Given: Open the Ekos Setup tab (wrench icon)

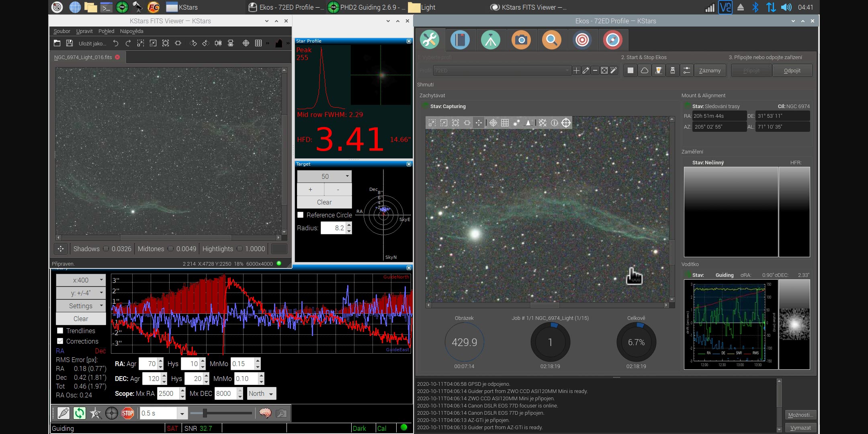Looking at the screenshot, I should (430, 40).
